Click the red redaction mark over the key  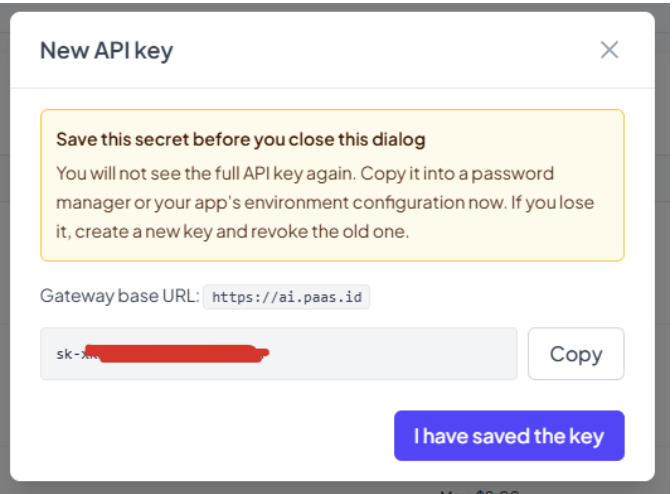coord(178,353)
